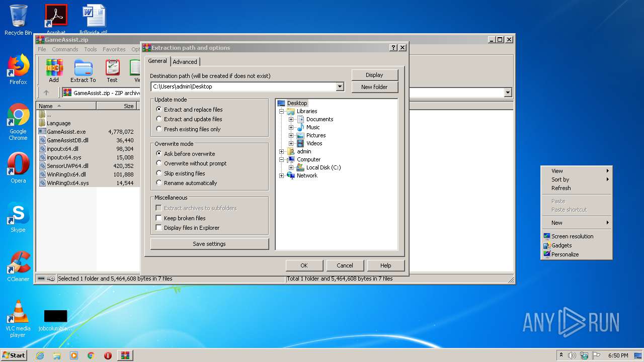Open the CCleaner desktop shortcut
644x362 pixels.
coord(18,266)
